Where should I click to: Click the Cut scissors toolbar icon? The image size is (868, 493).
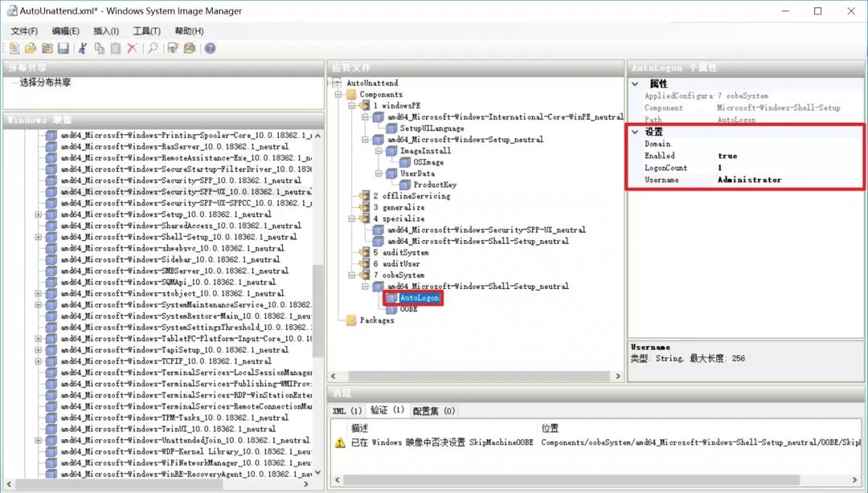tap(82, 49)
